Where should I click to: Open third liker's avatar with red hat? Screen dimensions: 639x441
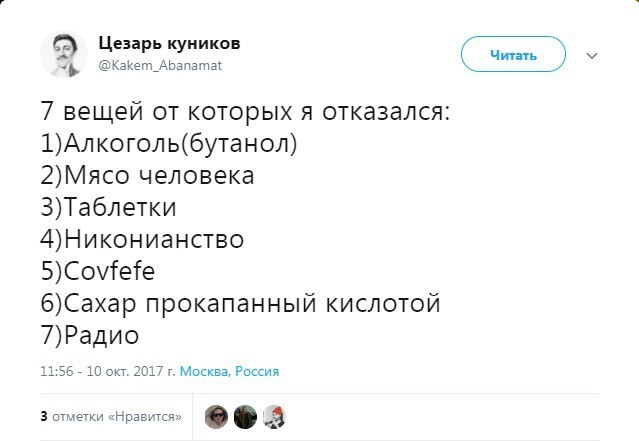[274, 416]
